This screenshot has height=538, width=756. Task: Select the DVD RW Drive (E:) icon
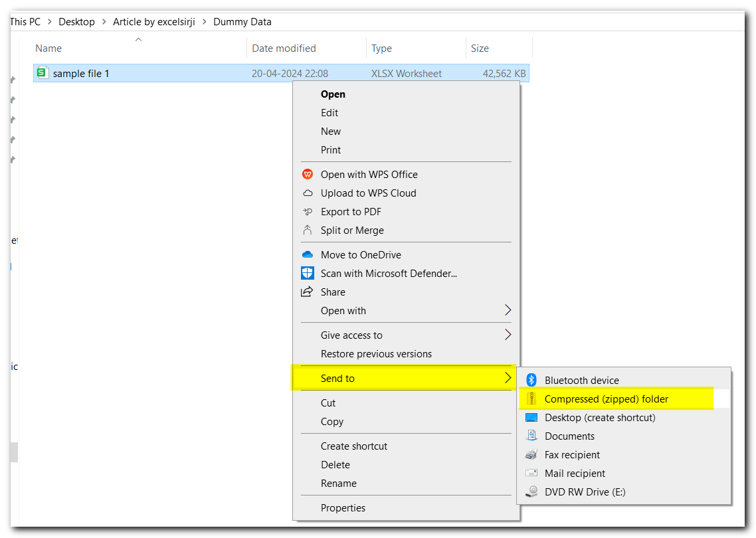531,492
